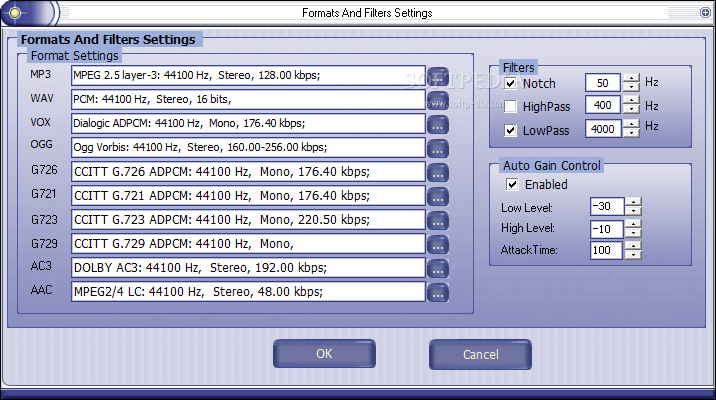Decrease Low Level with down arrow

click(633, 211)
